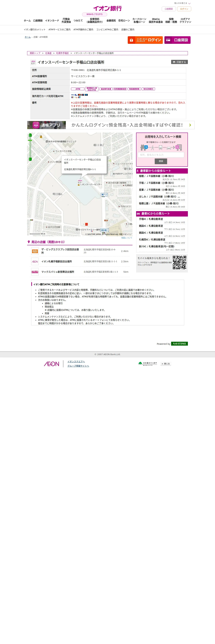This screenshot has width=215, height=644.
Task: Click the AEON footer logo
Action: point(52,364)
